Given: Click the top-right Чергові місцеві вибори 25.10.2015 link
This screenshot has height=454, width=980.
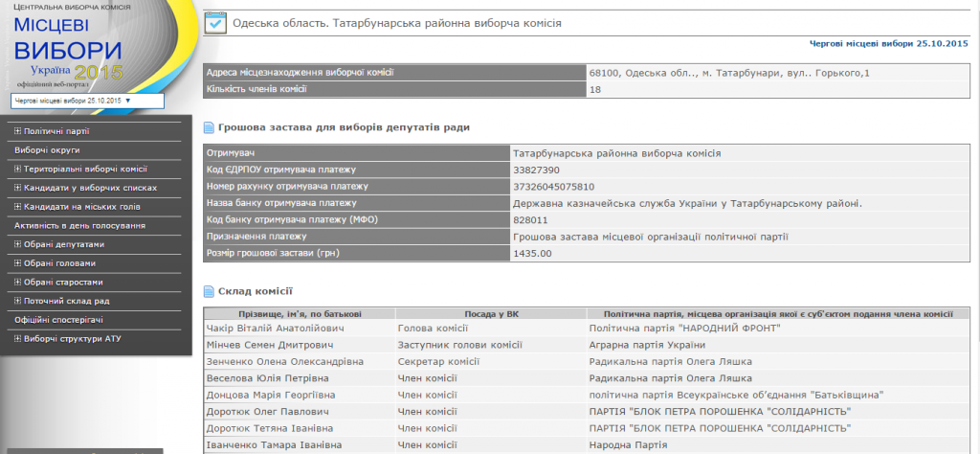Looking at the screenshot, I should (890, 44).
